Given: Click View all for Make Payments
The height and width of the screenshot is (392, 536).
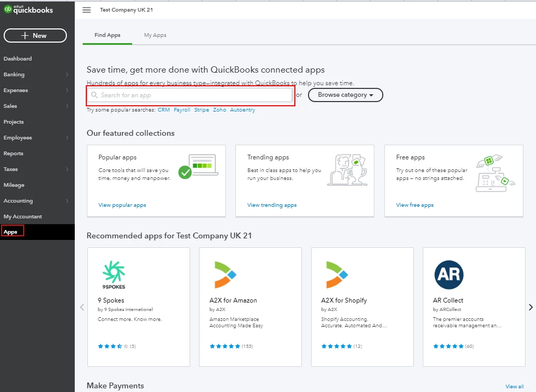Looking at the screenshot, I should 514,387.
